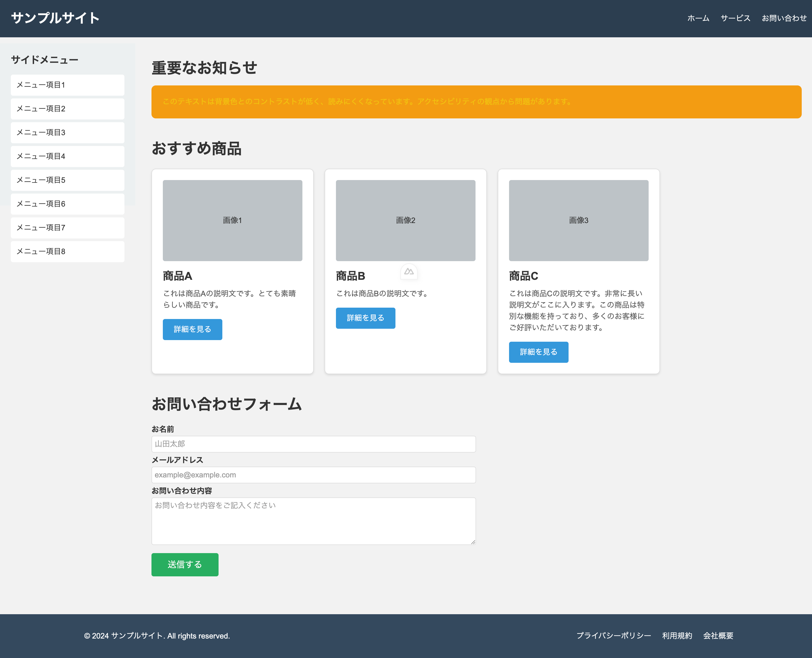Click the broken image icon near 商品B
Screen dimensions: 812x658
coord(408,271)
